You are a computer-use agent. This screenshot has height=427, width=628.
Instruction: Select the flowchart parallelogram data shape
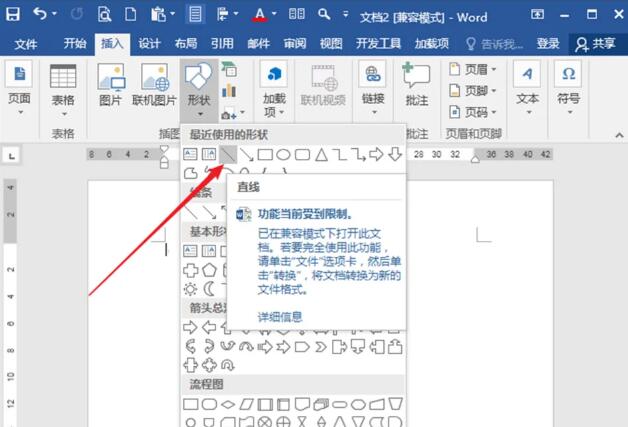click(246, 405)
